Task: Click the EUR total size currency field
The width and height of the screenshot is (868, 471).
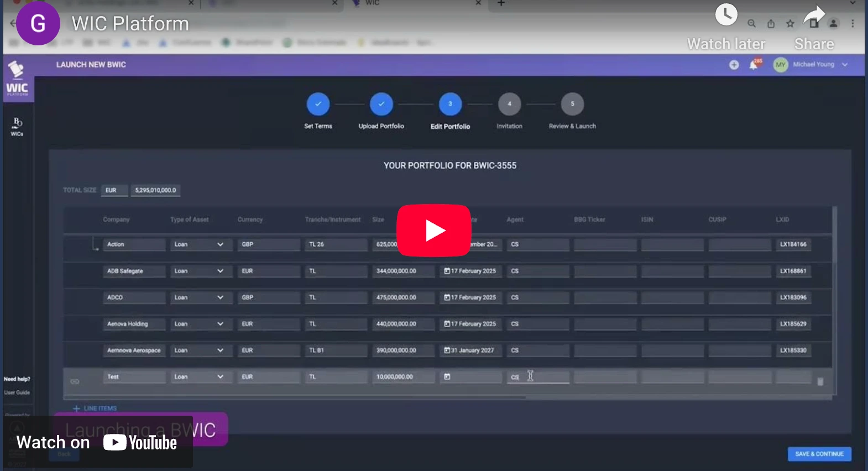Action: click(114, 190)
